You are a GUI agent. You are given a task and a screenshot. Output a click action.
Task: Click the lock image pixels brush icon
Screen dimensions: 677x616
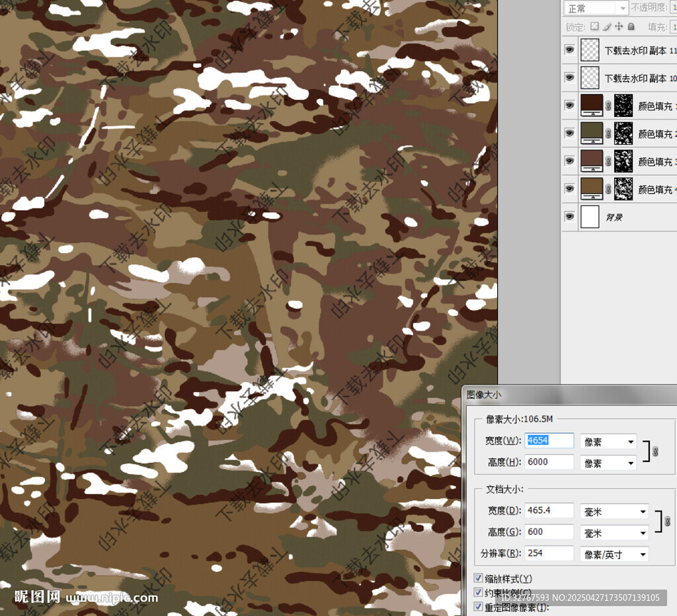tap(607, 26)
